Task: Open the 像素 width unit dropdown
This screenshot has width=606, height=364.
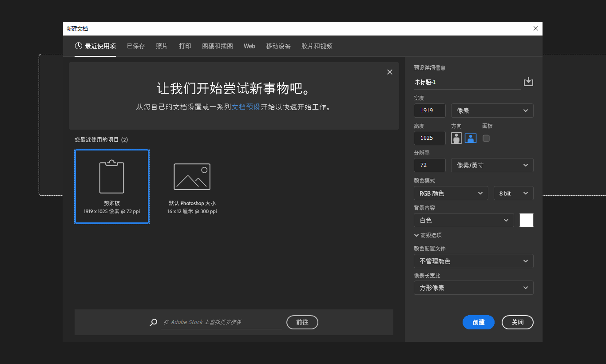Action: pos(492,110)
